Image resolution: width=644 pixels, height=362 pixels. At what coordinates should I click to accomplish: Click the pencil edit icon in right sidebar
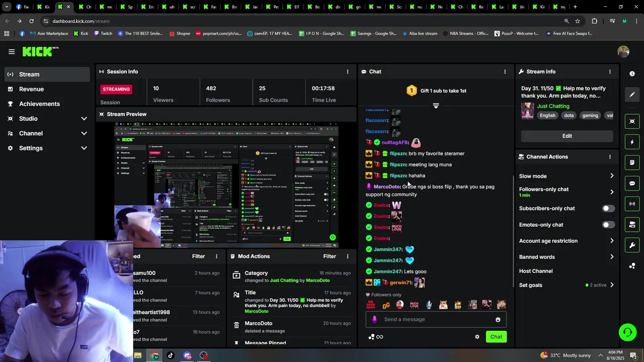pyautogui.click(x=632, y=94)
